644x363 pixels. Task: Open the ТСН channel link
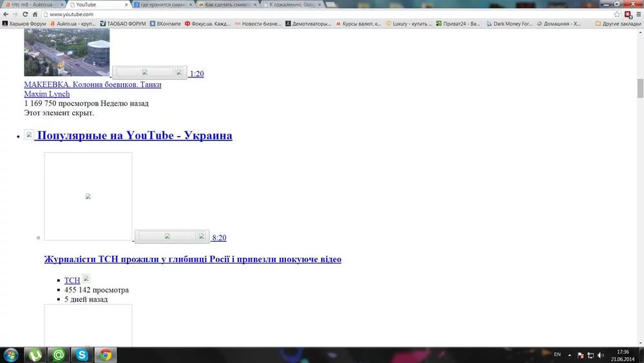[72, 280]
